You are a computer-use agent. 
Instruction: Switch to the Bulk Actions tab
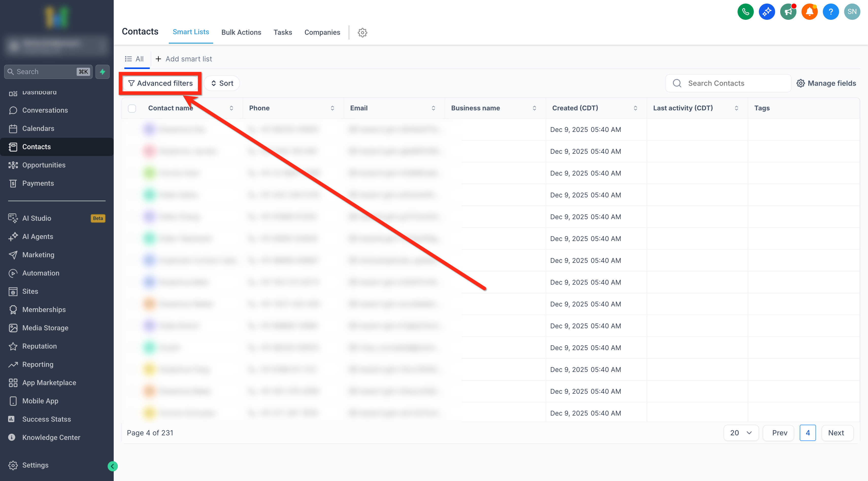pos(241,32)
